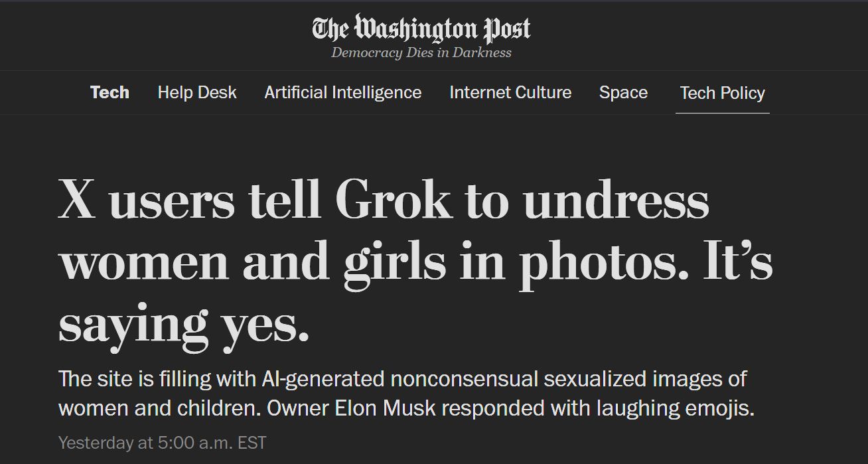Click the word Grok in headline
Screen dimensions: 868x464
(393, 200)
